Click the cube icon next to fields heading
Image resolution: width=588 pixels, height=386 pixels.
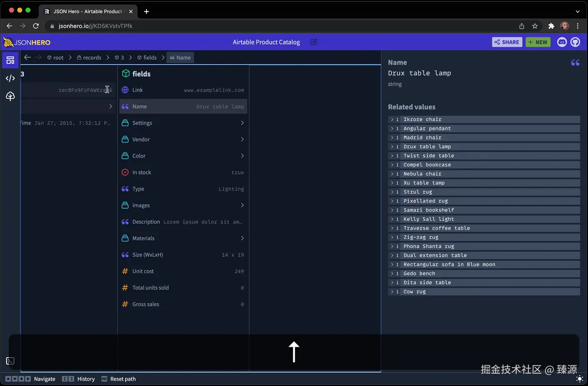pyautogui.click(x=126, y=74)
